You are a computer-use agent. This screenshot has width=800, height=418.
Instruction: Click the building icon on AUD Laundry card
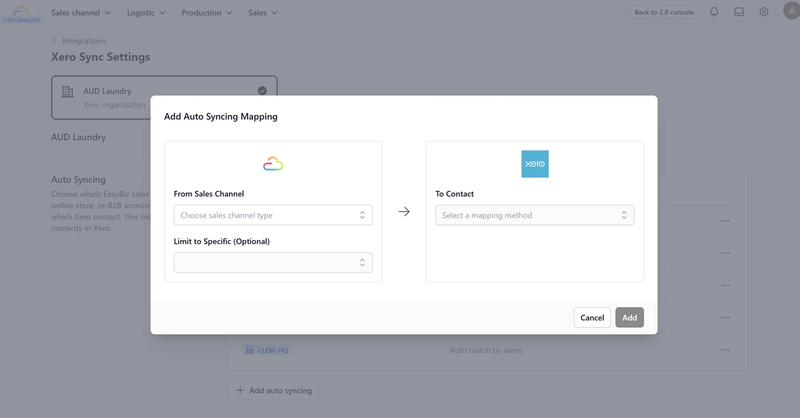(67, 91)
